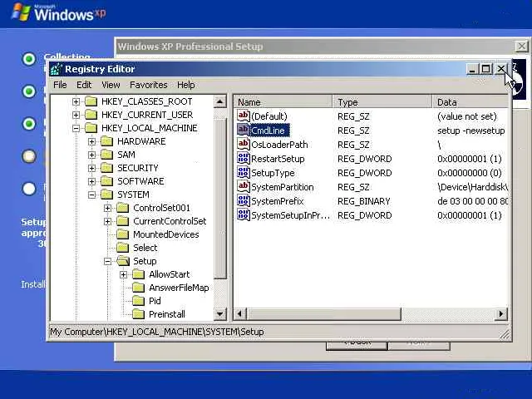The image size is (532, 399).
Task: Expand the HARDWARE key
Action: click(91, 141)
